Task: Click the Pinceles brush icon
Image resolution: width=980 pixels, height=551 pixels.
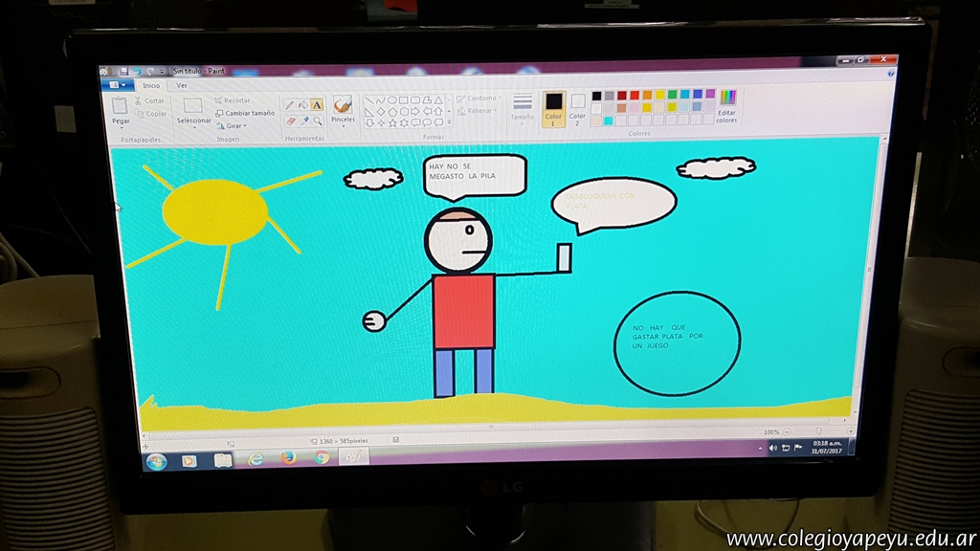Action: [343, 104]
